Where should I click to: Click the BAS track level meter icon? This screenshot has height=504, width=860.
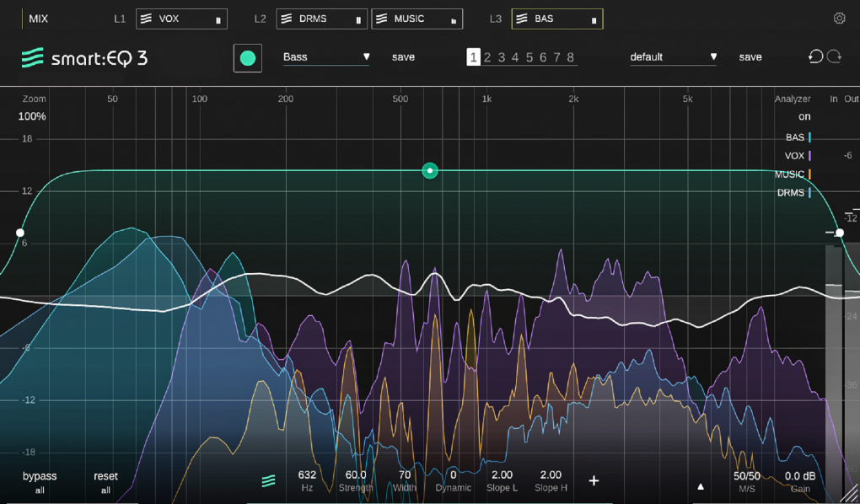[594, 20]
